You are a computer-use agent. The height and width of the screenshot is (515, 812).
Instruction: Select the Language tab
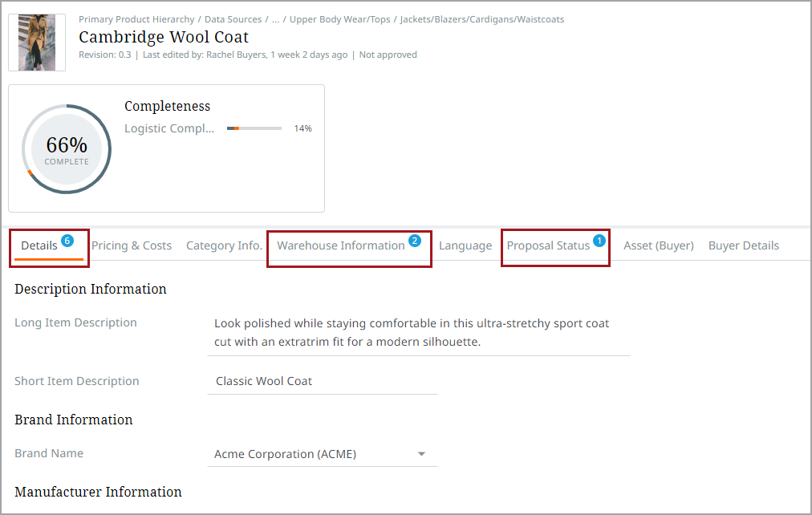pyautogui.click(x=465, y=245)
